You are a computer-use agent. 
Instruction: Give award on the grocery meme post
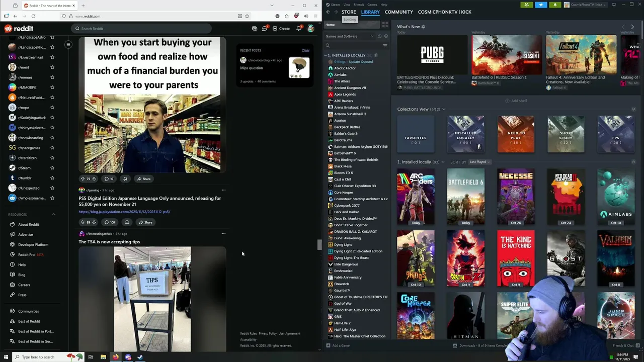pos(125,178)
